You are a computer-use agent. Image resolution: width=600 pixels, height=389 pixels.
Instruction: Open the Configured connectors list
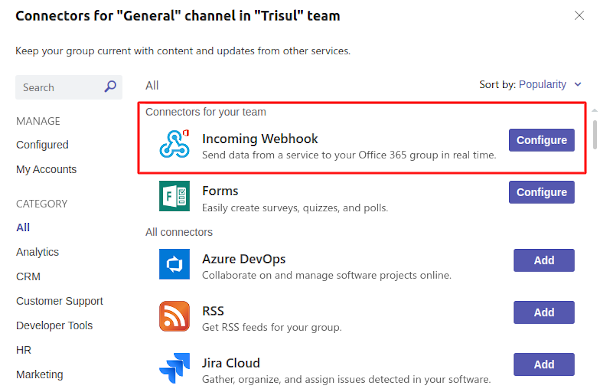[42, 145]
